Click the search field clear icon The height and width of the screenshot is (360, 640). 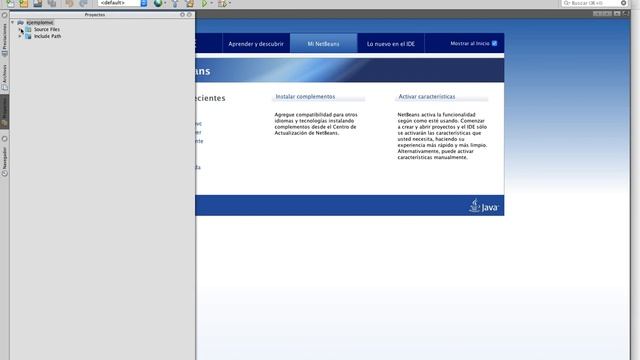coord(623,3)
